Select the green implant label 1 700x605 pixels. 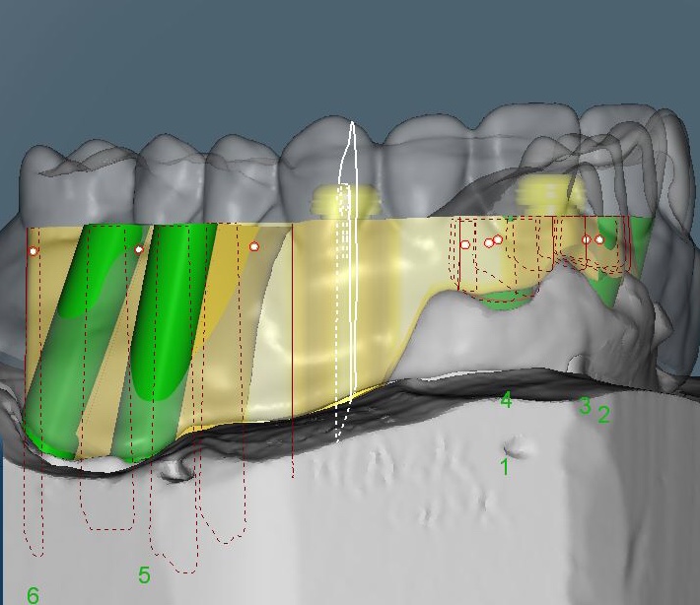click(505, 467)
